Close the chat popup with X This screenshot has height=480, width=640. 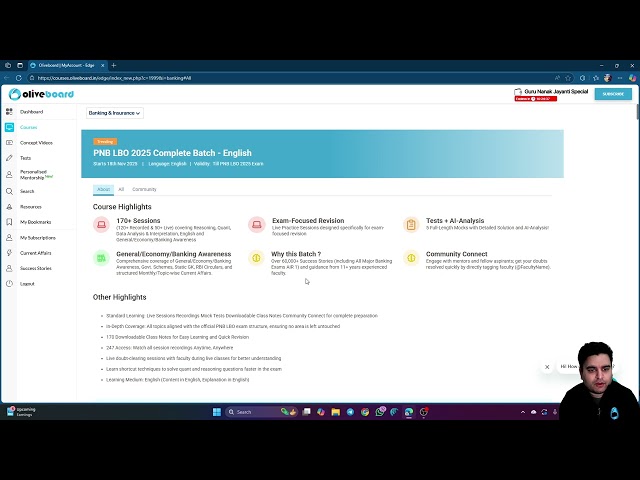coord(547,367)
